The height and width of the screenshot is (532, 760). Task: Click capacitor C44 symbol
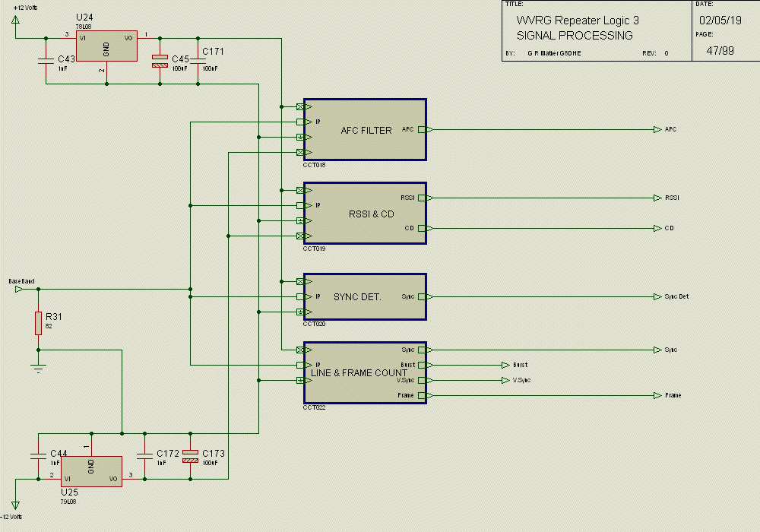click(38, 456)
